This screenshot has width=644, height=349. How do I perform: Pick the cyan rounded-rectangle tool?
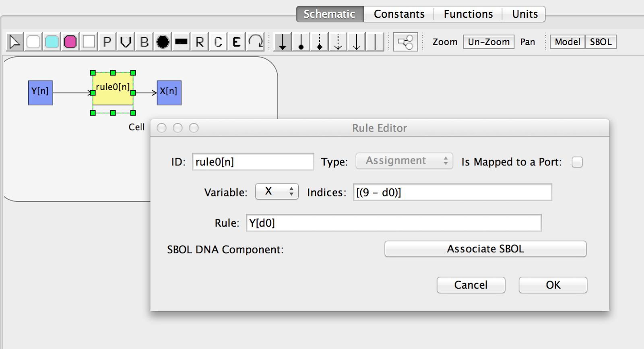(52, 42)
